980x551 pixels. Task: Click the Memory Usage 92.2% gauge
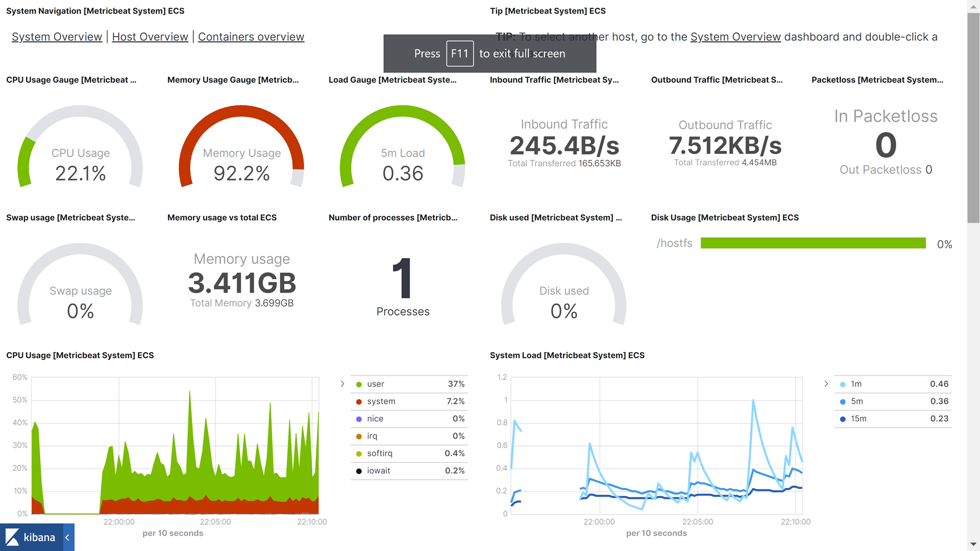pos(242,147)
